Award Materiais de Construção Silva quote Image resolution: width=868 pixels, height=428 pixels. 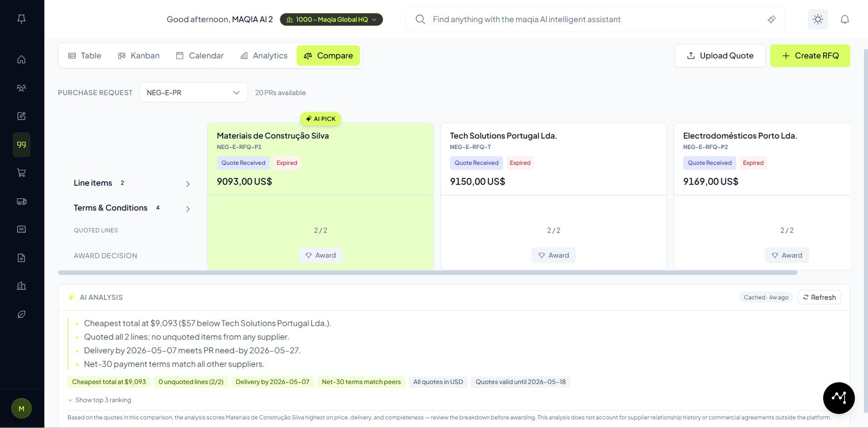pyautogui.click(x=320, y=255)
